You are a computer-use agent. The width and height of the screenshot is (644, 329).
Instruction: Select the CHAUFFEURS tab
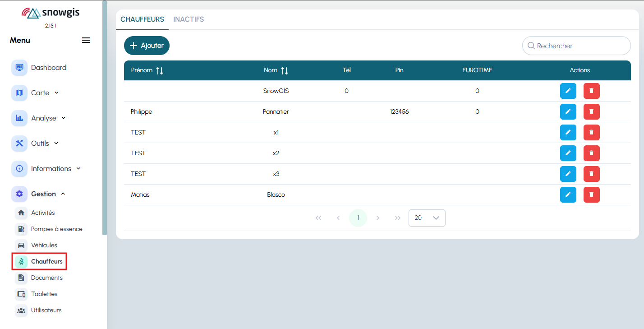[x=142, y=19]
